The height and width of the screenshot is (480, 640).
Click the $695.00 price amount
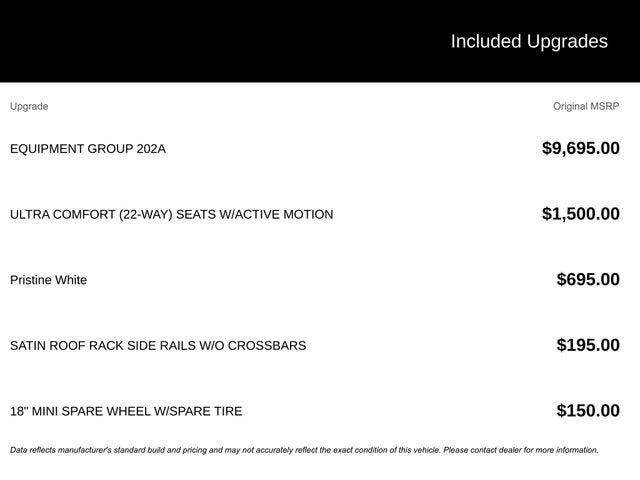587,279
